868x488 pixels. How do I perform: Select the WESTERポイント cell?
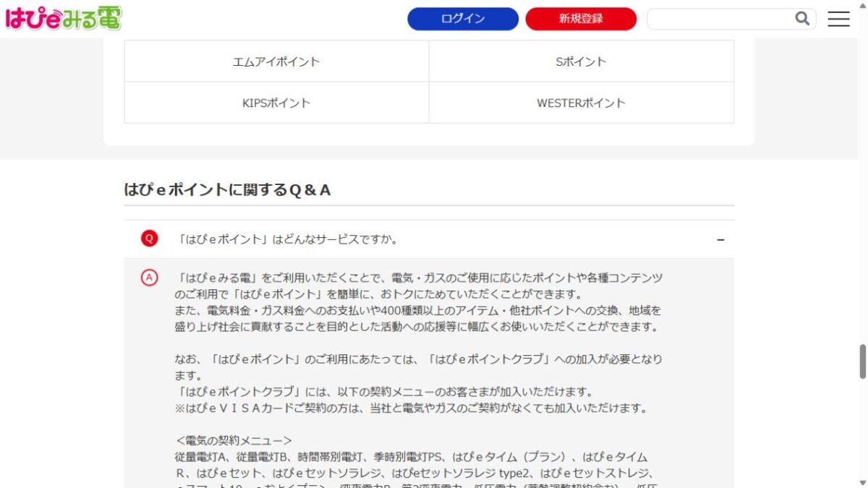[582, 103]
